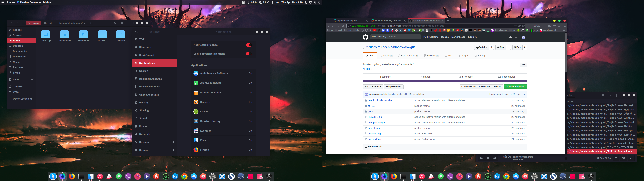This screenshot has height=181, width=644.
Task: Open the GitHub plus create-new dropdown
Action: pyautogui.click(x=517, y=37)
